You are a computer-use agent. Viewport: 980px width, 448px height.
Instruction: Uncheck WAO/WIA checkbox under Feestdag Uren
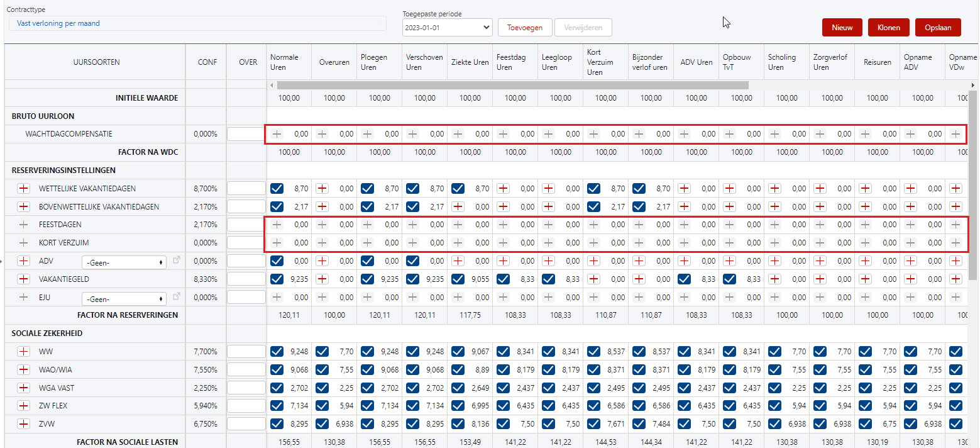point(503,369)
